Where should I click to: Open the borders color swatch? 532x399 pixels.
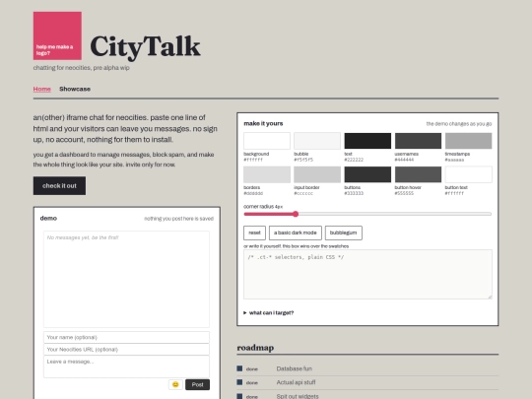pyautogui.click(x=267, y=174)
